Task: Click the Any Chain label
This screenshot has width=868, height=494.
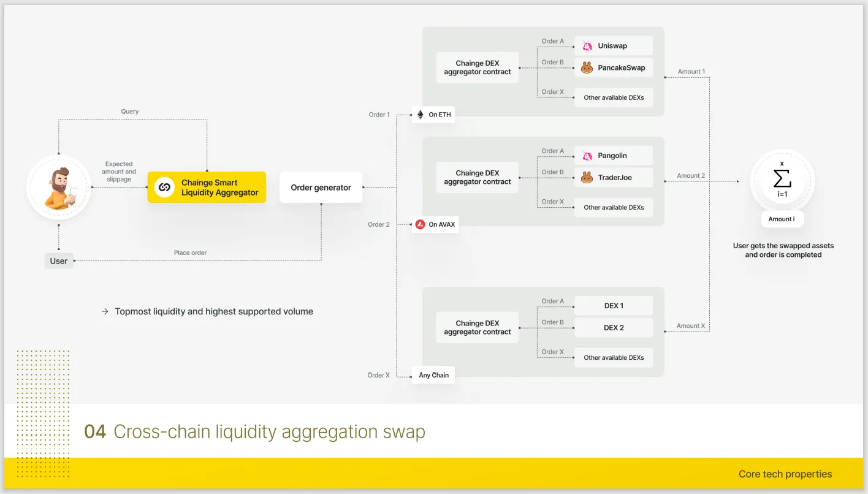Action: (x=433, y=375)
